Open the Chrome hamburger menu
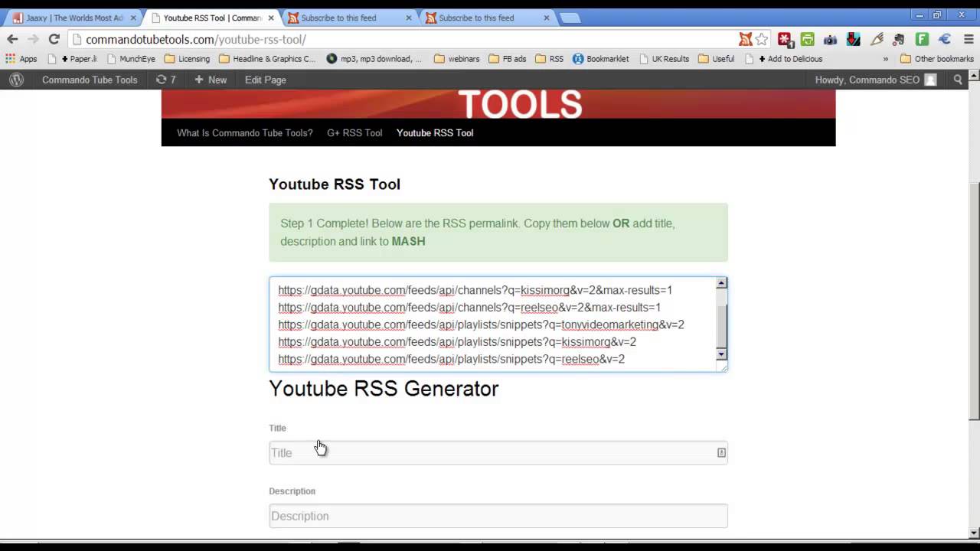Viewport: 980px width, 551px height. (x=967, y=39)
